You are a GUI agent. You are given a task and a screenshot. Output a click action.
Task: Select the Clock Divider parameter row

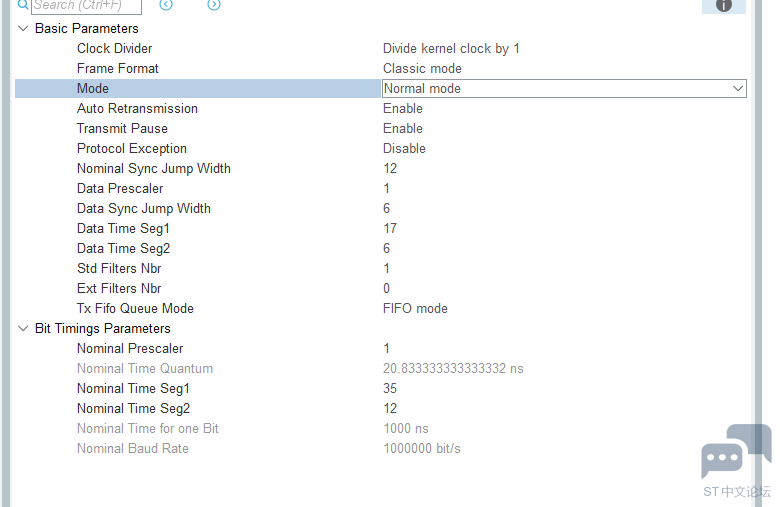[x=381, y=48]
